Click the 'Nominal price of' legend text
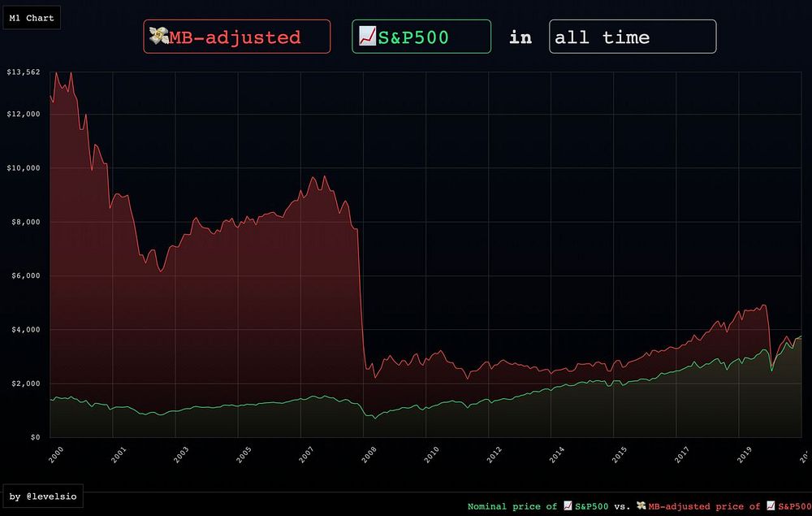Viewport: 812px width, 516px height. pyautogui.click(x=512, y=506)
